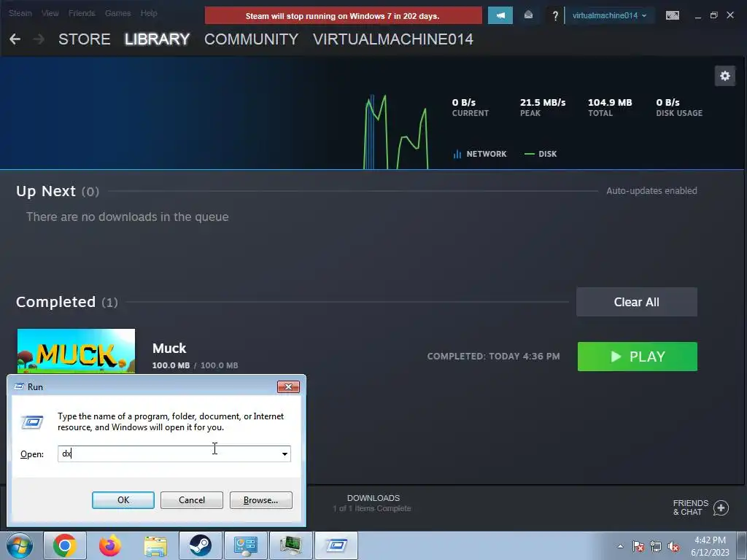Open the Steam menu

pyautogui.click(x=20, y=13)
